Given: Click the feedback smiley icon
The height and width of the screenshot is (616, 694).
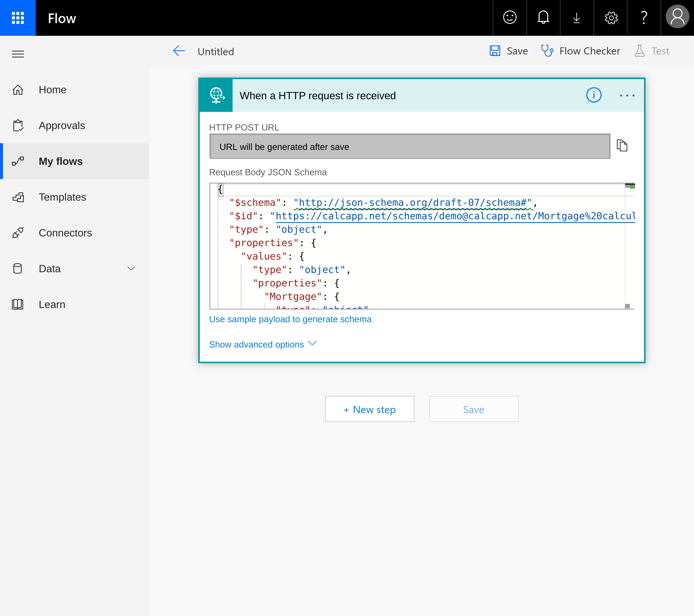Looking at the screenshot, I should (510, 18).
